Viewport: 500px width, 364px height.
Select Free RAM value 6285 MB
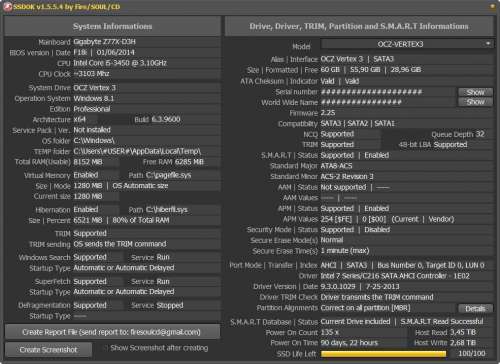(189, 162)
